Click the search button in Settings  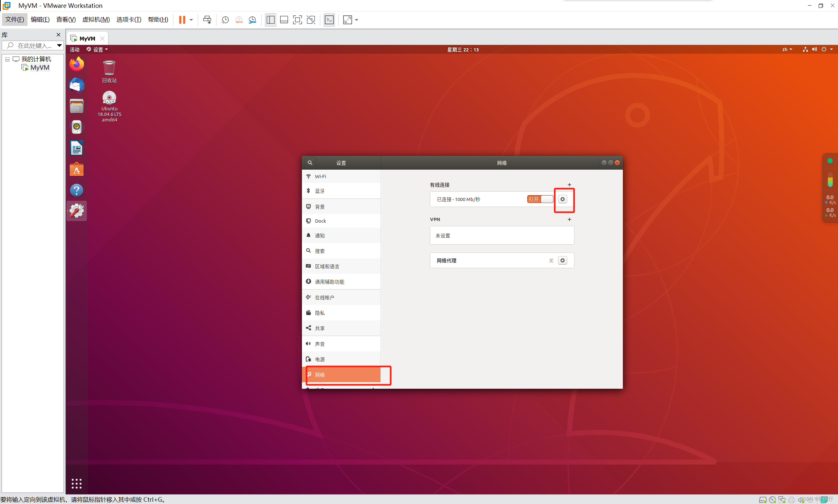tap(310, 163)
